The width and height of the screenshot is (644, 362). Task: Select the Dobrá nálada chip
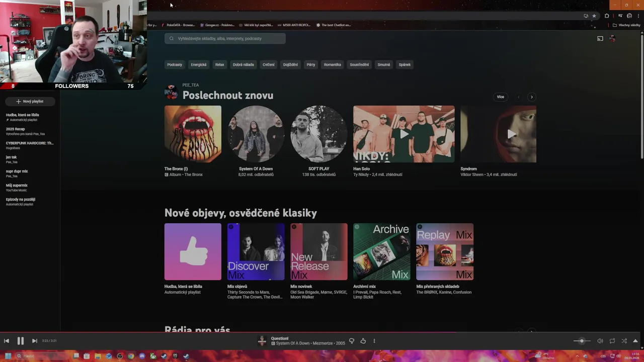pyautogui.click(x=244, y=64)
